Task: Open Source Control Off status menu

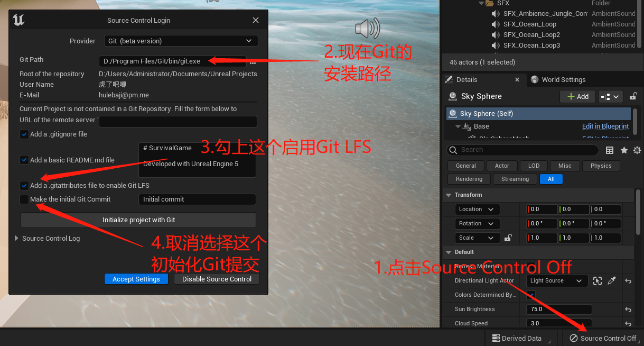Action: click(603, 338)
